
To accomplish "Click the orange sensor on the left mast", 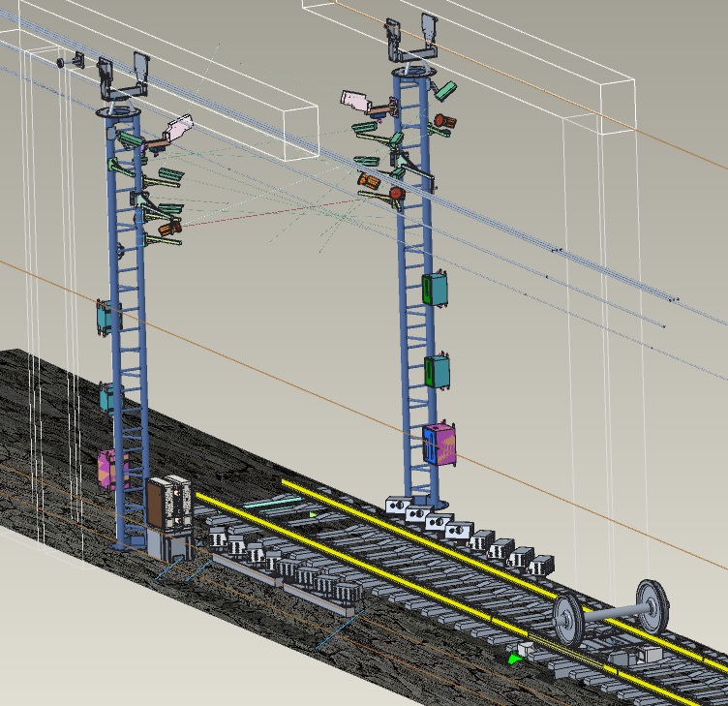I will pyautogui.click(x=168, y=230).
